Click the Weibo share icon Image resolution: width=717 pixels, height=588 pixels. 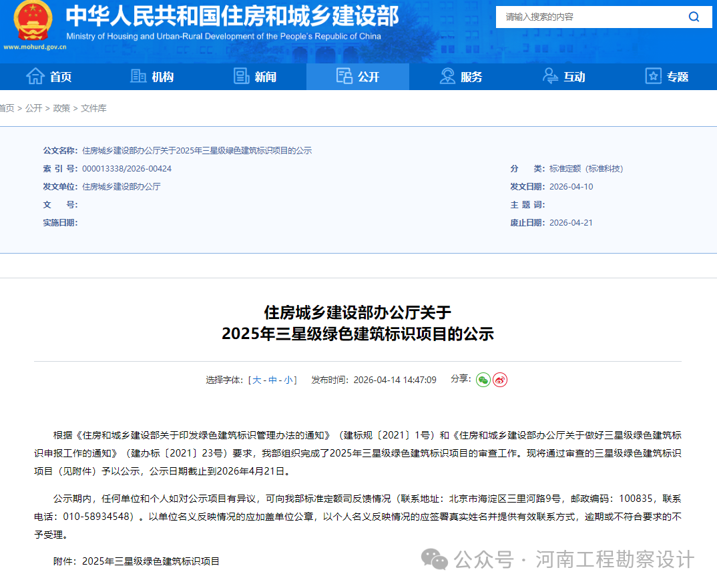tap(499, 379)
